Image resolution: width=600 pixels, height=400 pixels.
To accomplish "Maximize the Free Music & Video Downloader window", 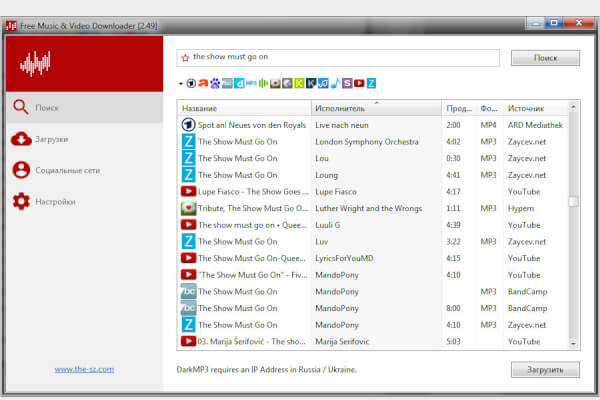I will pyautogui.click(x=554, y=23).
